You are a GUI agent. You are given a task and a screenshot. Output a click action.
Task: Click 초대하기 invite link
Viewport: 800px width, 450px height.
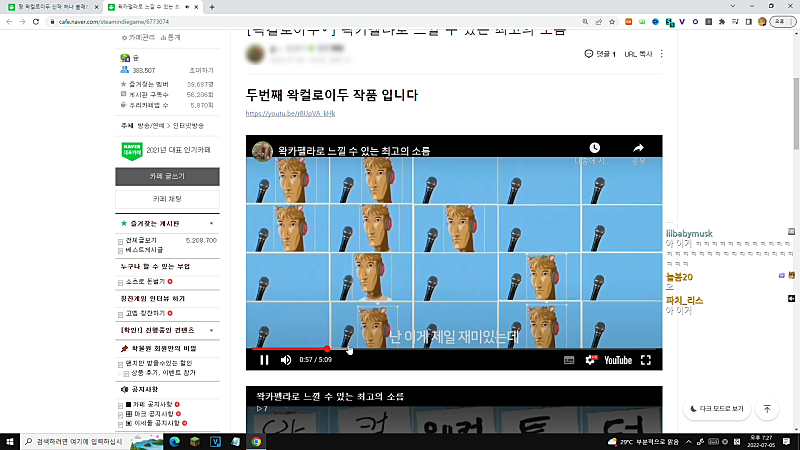pos(202,70)
